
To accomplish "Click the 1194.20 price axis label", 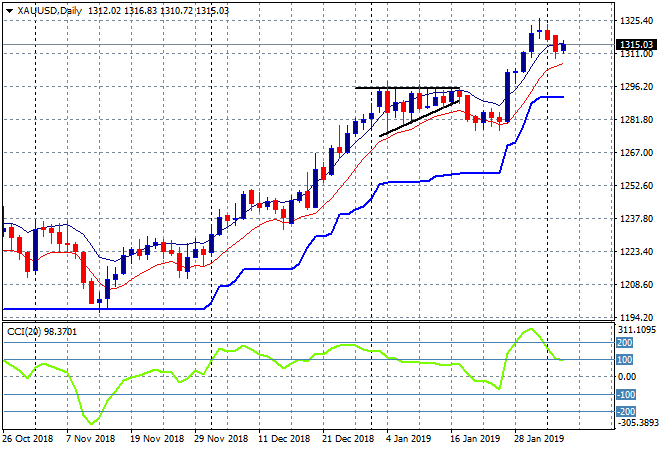I will point(636,317).
